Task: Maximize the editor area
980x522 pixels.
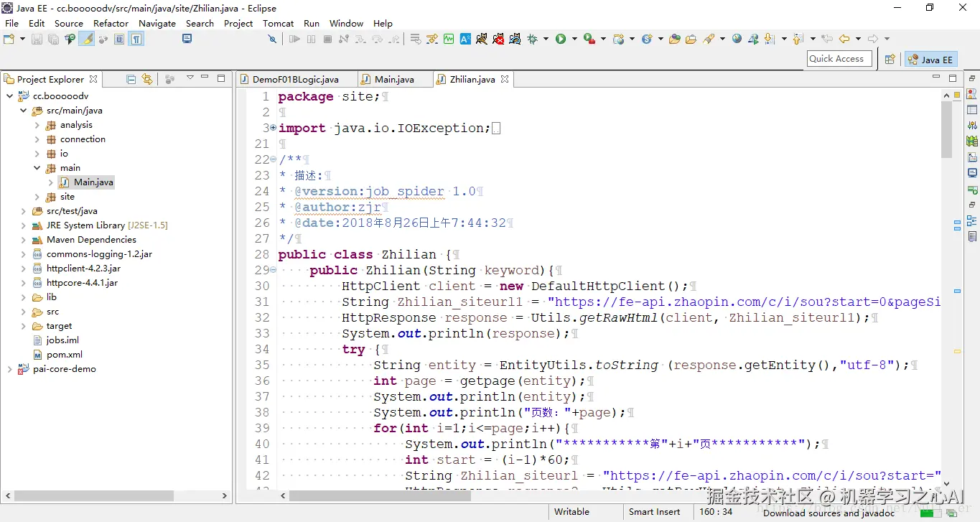Action: point(953,78)
